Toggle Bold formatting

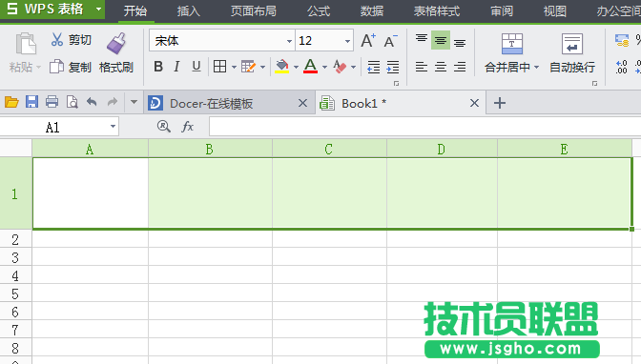[158, 66]
